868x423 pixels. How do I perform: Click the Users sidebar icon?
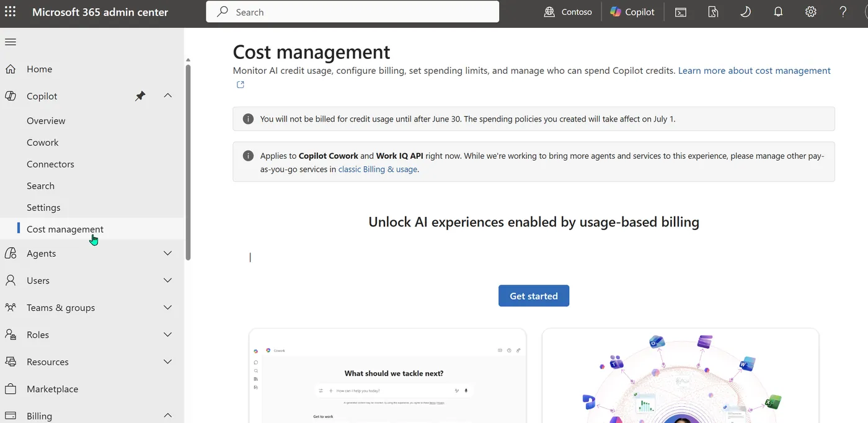click(11, 280)
